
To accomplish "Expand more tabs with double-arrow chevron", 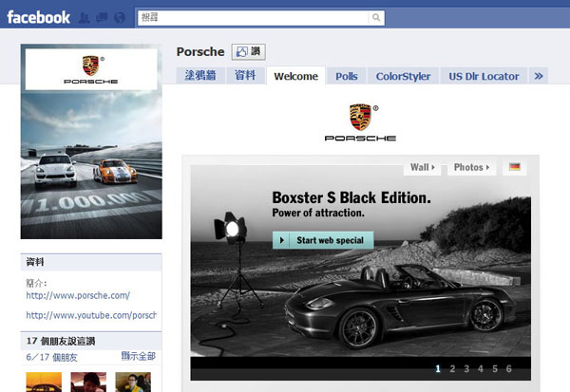I will point(539,76).
